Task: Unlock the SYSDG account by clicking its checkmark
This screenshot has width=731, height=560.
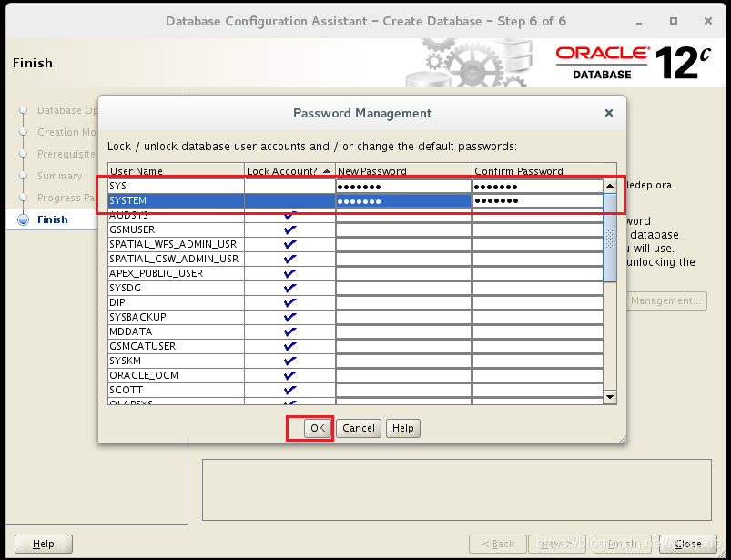Action: coord(289,287)
